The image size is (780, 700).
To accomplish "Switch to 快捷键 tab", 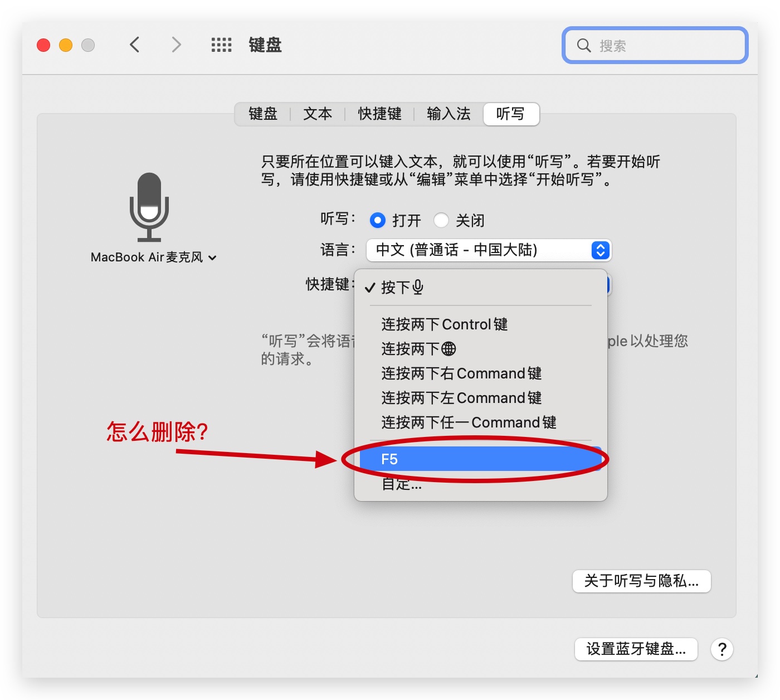I will 379,114.
